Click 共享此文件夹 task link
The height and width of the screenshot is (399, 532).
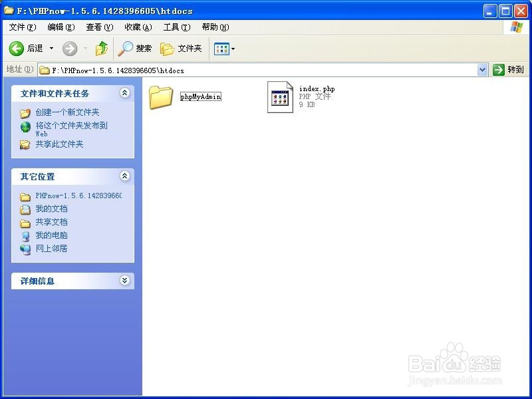coord(59,144)
